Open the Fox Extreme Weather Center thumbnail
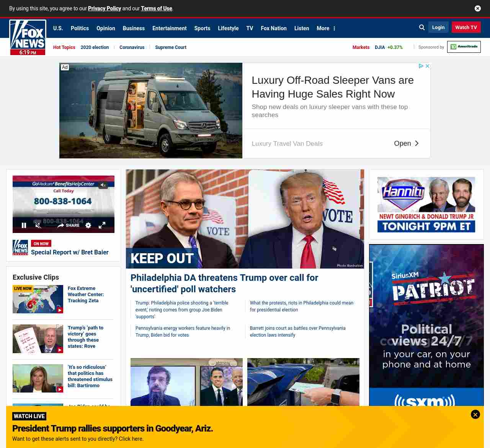This screenshot has width=490, height=448. click(38, 299)
